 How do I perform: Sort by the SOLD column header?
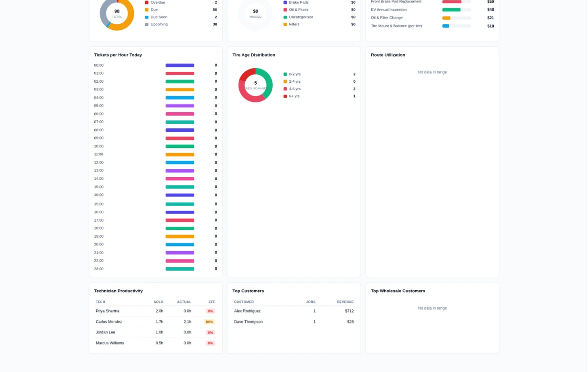click(x=159, y=302)
